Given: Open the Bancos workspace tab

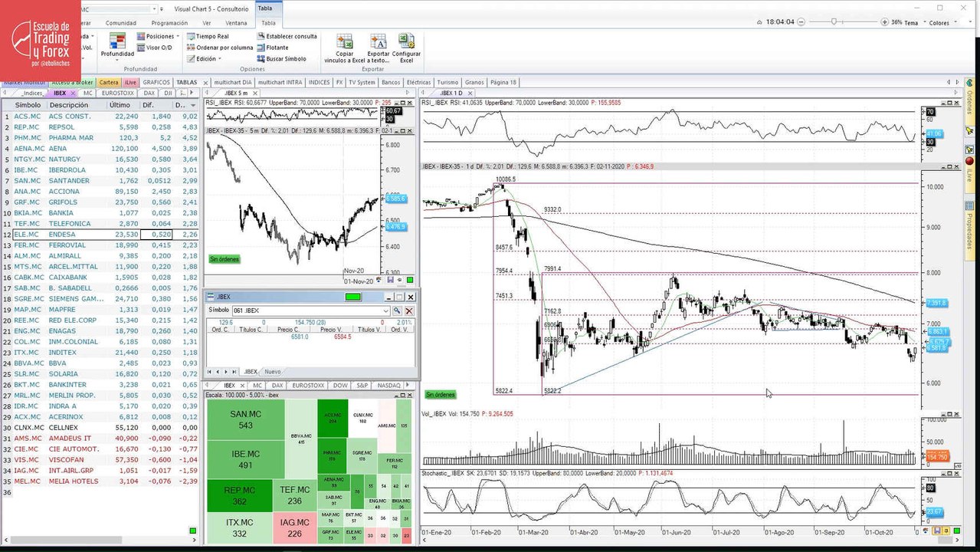Looking at the screenshot, I should (x=391, y=82).
